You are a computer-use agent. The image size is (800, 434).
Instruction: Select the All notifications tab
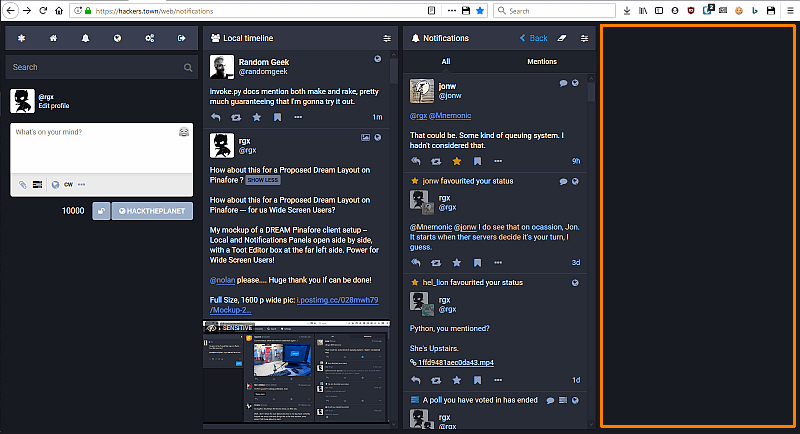point(446,62)
